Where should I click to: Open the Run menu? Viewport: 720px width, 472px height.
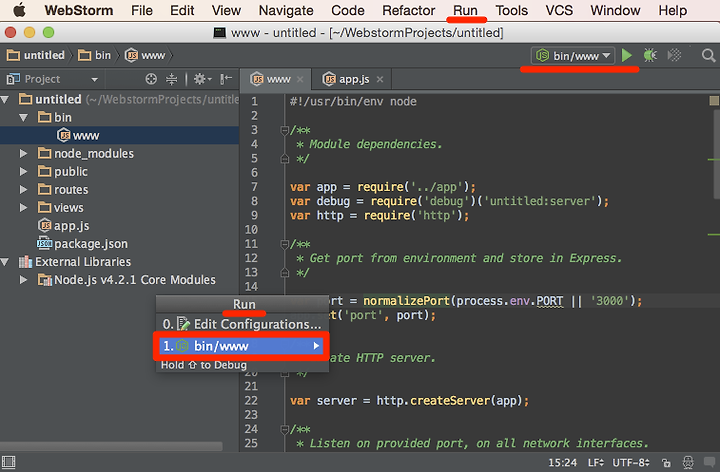(x=465, y=10)
